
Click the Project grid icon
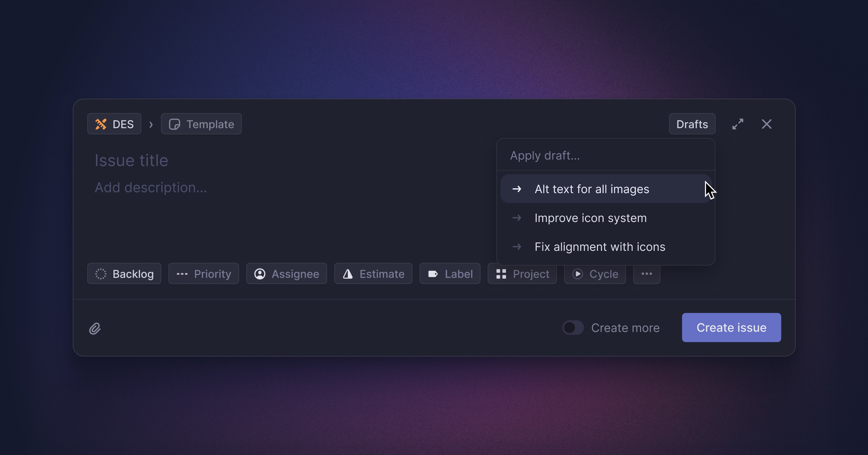501,273
